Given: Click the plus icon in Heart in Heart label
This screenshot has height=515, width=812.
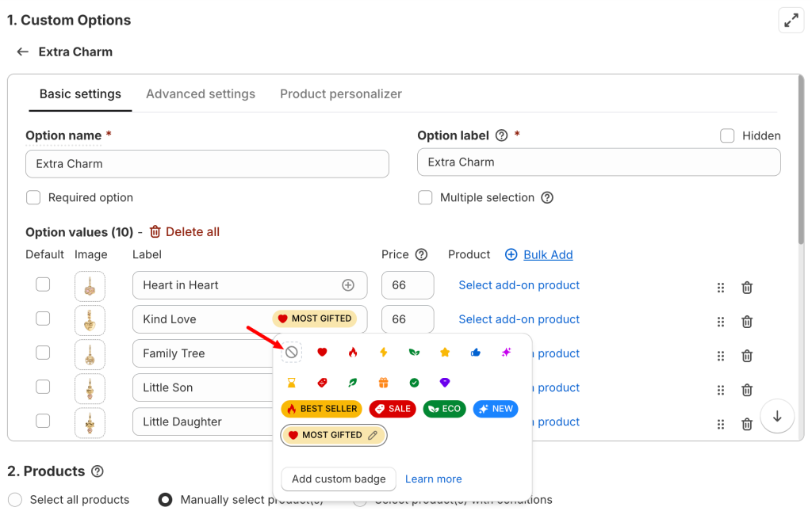Looking at the screenshot, I should tap(347, 285).
